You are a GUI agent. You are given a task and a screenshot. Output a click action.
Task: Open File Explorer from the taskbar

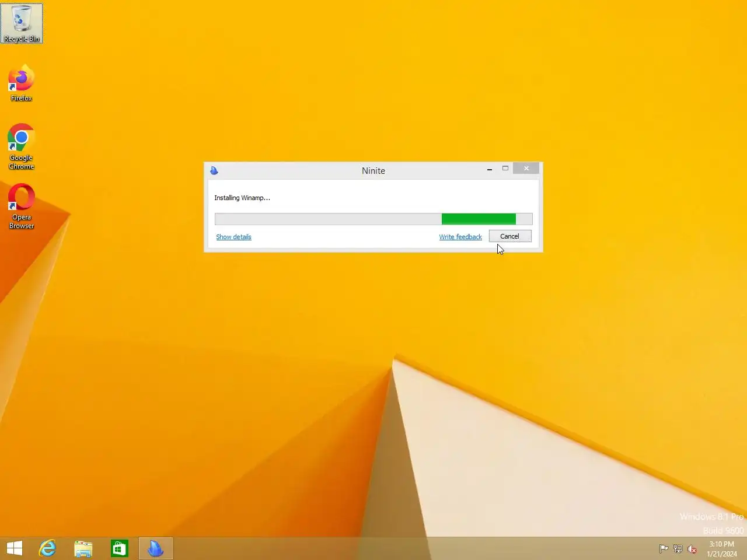(x=83, y=548)
